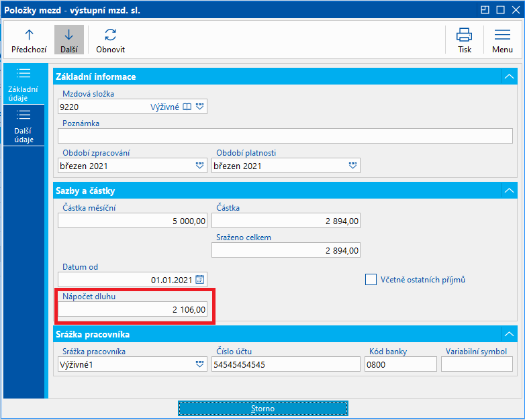Click the Storno button
This screenshot has height=420, width=525.
pyautogui.click(x=262, y=409)
